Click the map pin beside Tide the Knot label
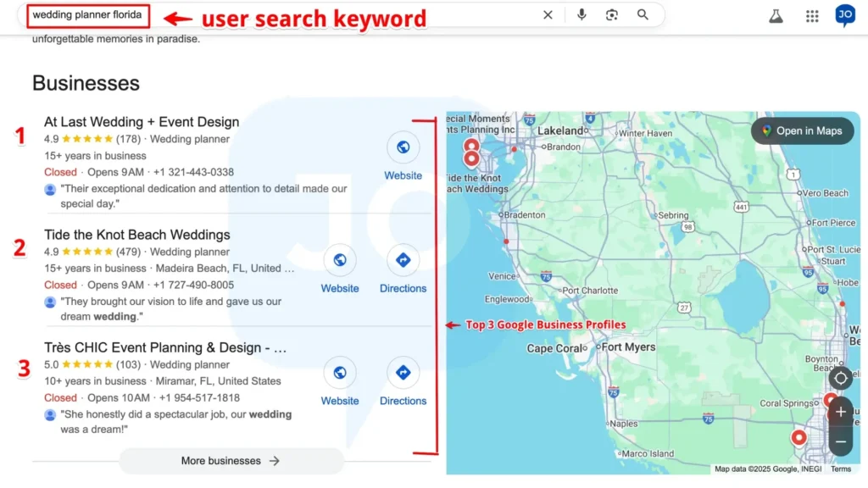Image resolution: width=868 pixels, height=488 pixels. tap(471, 159)
